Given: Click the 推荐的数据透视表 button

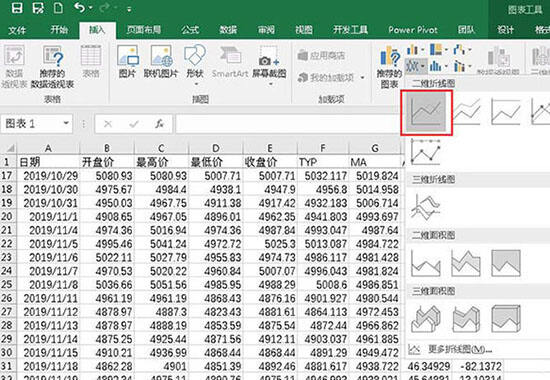Looking at the screenshot, I should click(x=52, y=66).
